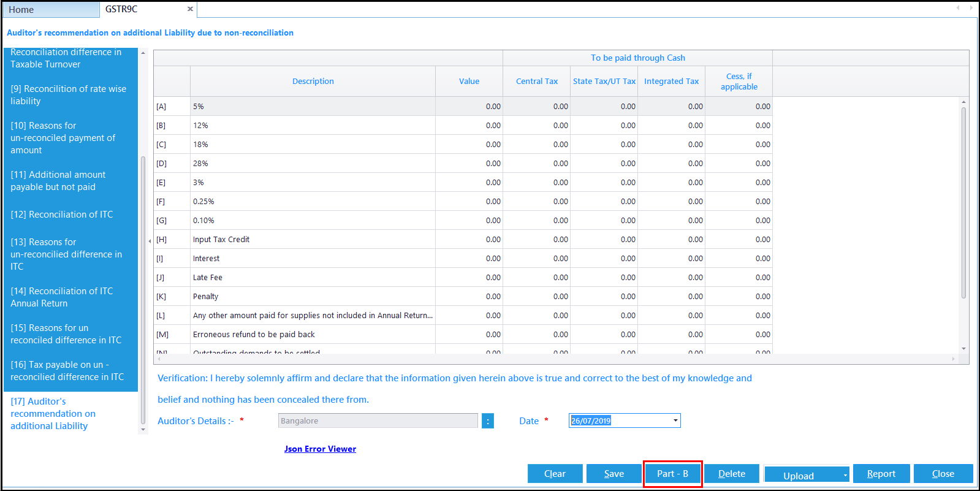This screenshot has width=980, height=491.
Task: Click sidebar scroll down arrow
Action: tap(143, 430)
